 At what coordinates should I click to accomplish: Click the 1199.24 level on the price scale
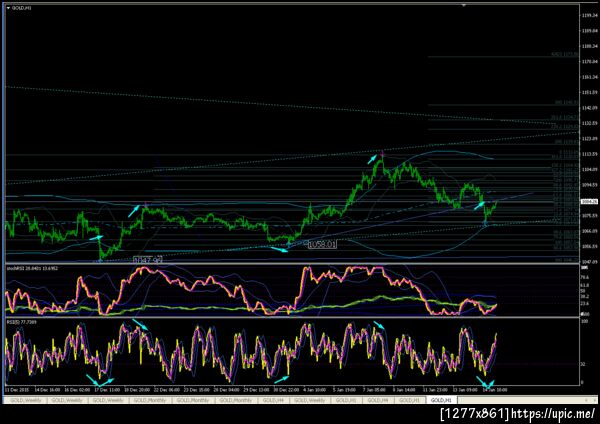[x=590, y=16]
